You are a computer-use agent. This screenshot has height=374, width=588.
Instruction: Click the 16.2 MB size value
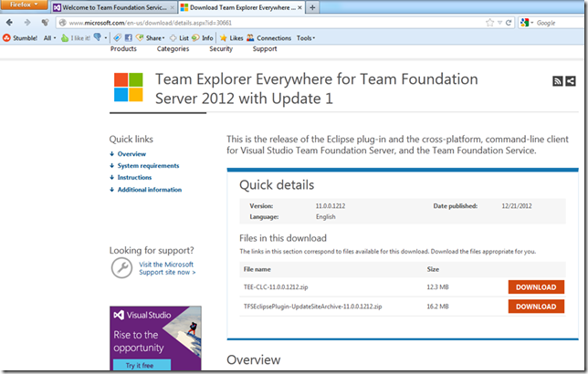(437, 306)
